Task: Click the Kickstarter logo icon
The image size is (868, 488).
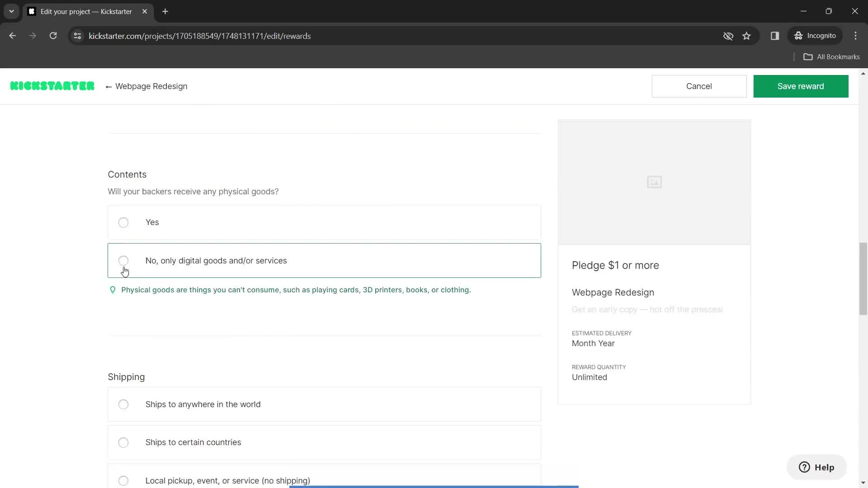Action: (x=52, y=86)
